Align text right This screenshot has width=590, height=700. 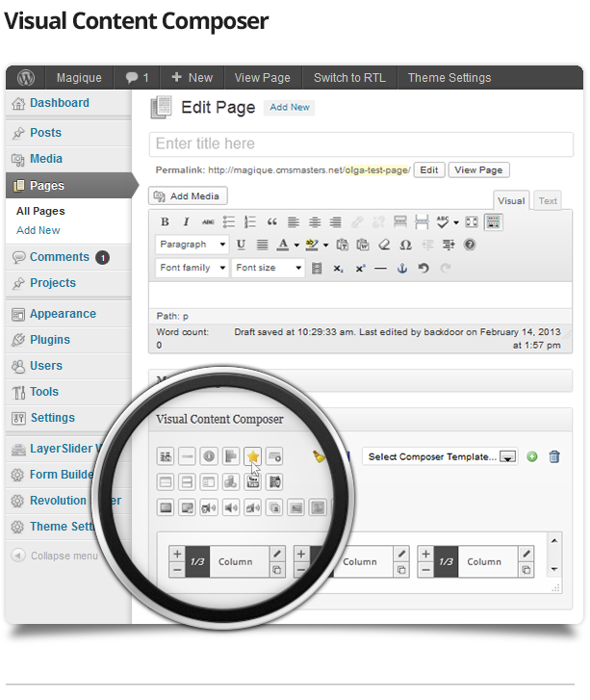pyautogui.click(x=336, y=221)
